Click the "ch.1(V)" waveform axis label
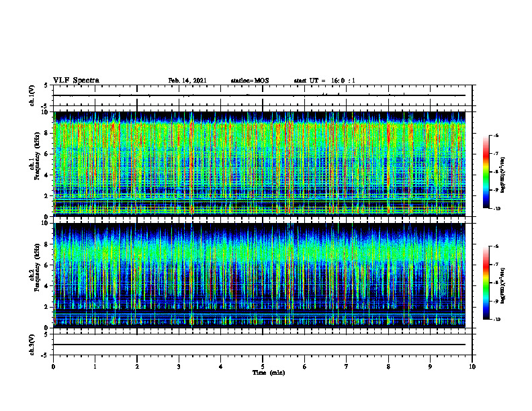Viewport: 532px width, 411px height. click(32, 95)
